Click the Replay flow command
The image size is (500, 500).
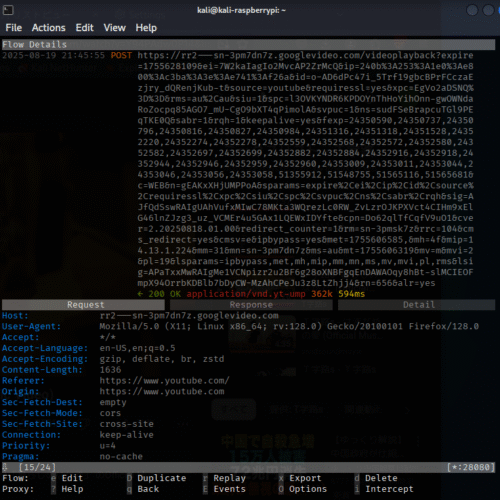pyautogui.click(x=229, y=478)
